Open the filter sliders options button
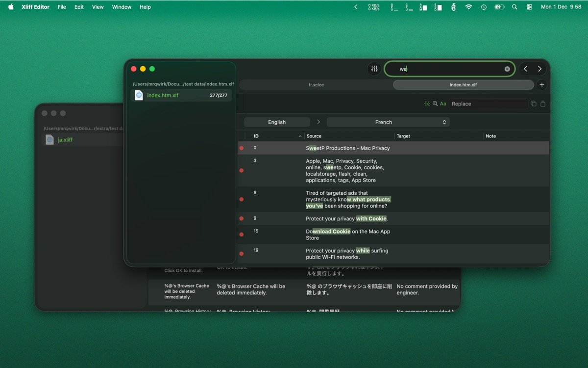The image size is (588, 368). coord(374,69)
